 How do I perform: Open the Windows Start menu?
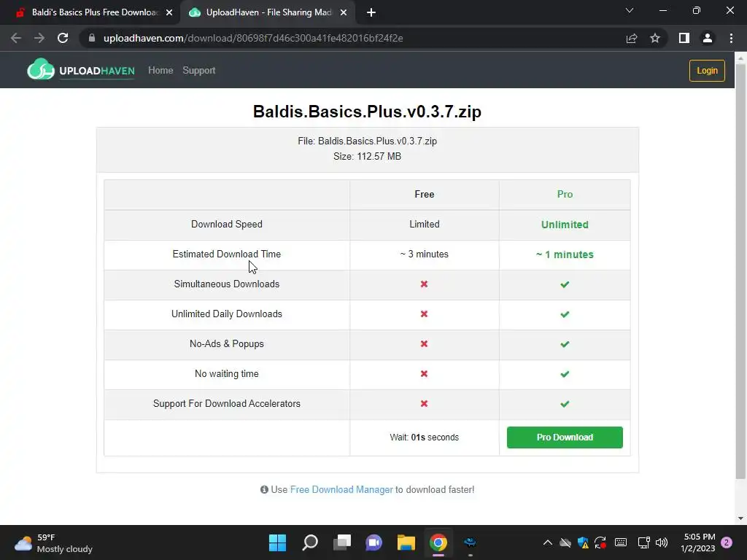pos(277,542)
